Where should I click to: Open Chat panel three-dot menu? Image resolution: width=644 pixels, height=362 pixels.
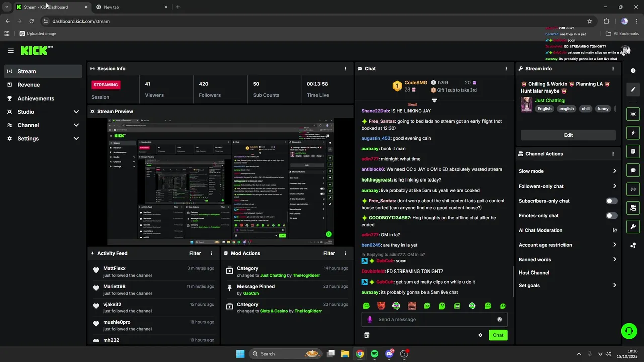[506, 69]
